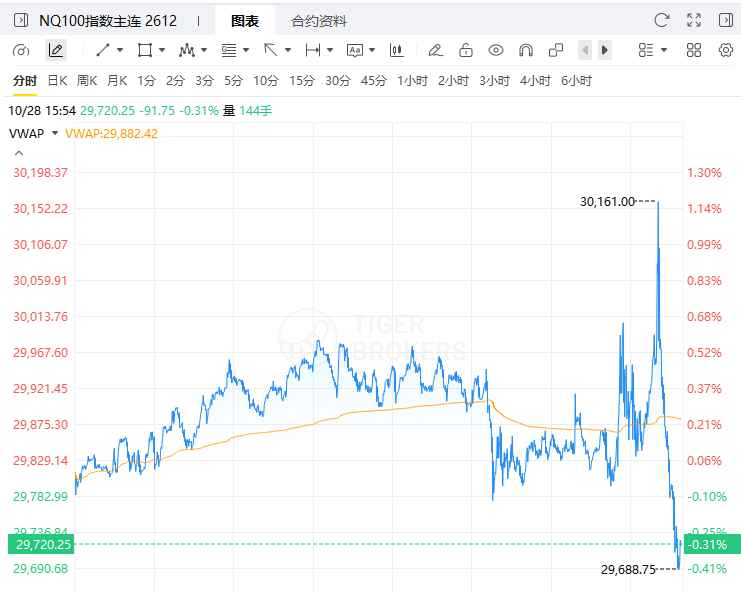This screenshot has width=741, height=591.
Task: Switch to 3分 interval
Action: click(x=204, y=81)
